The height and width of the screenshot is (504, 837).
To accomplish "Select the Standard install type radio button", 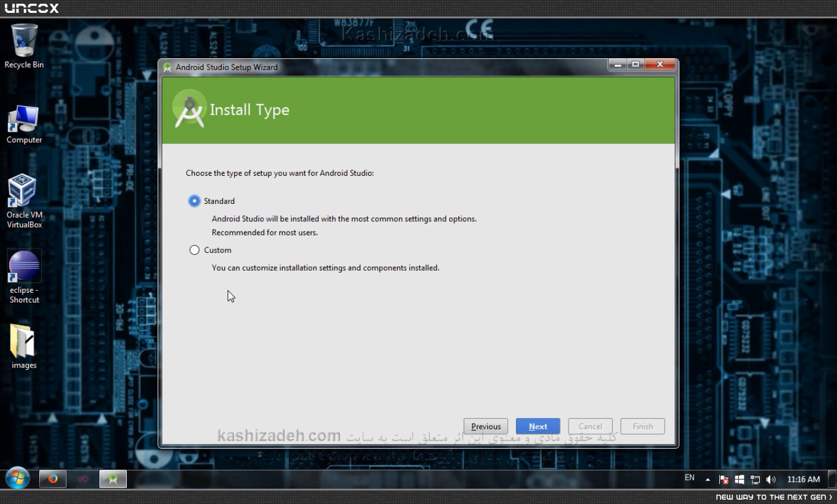I will [x=194, y=201].
